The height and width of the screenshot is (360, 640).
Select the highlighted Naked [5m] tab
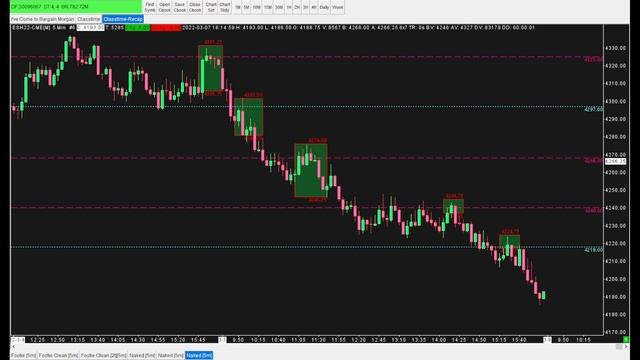point(199,356)
